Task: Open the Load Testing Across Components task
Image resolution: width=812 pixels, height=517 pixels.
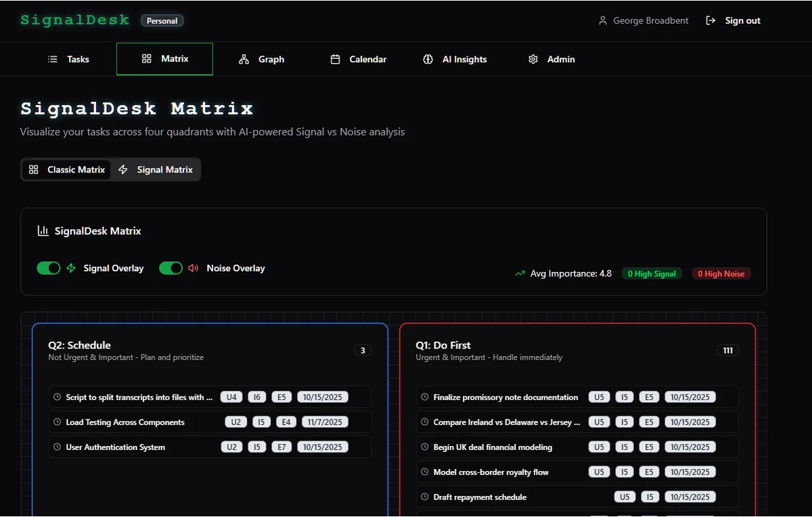Action: (x=210, y=422)
